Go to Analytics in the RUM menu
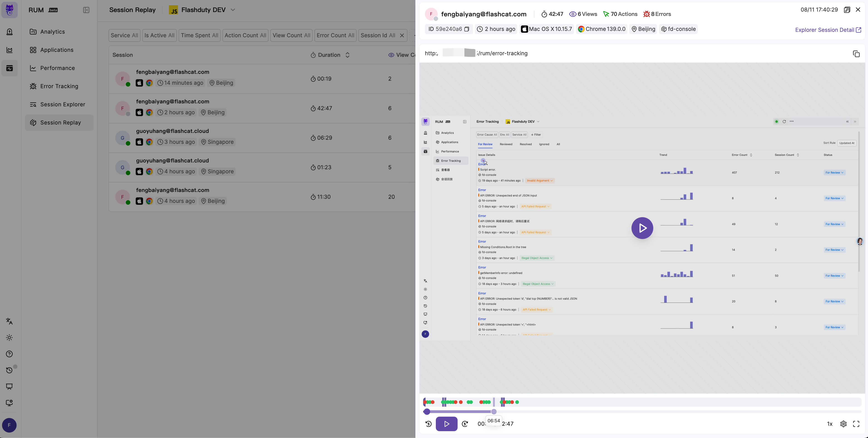The height and width of the screenshot is (438, 868). click(x=59, y=32)
